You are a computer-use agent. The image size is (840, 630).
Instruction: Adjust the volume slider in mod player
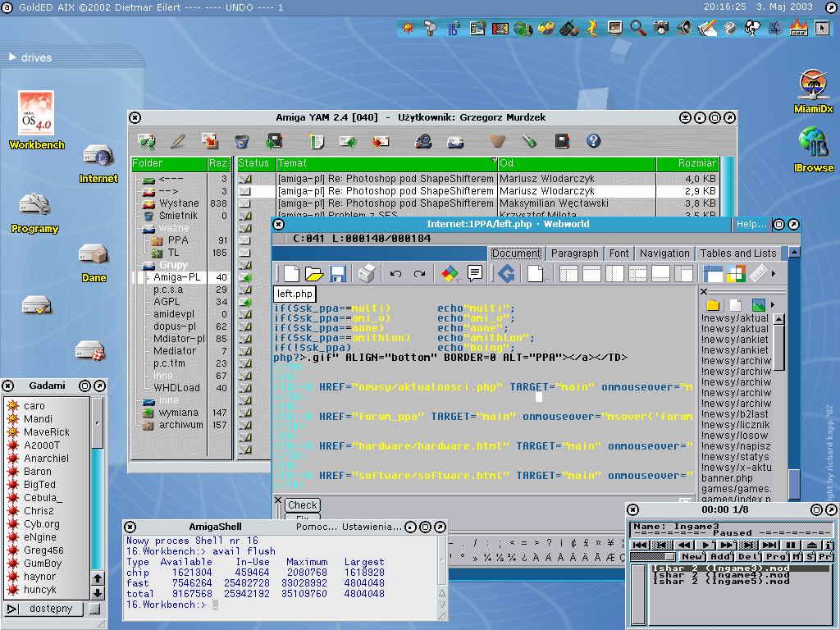coord(653,557)
